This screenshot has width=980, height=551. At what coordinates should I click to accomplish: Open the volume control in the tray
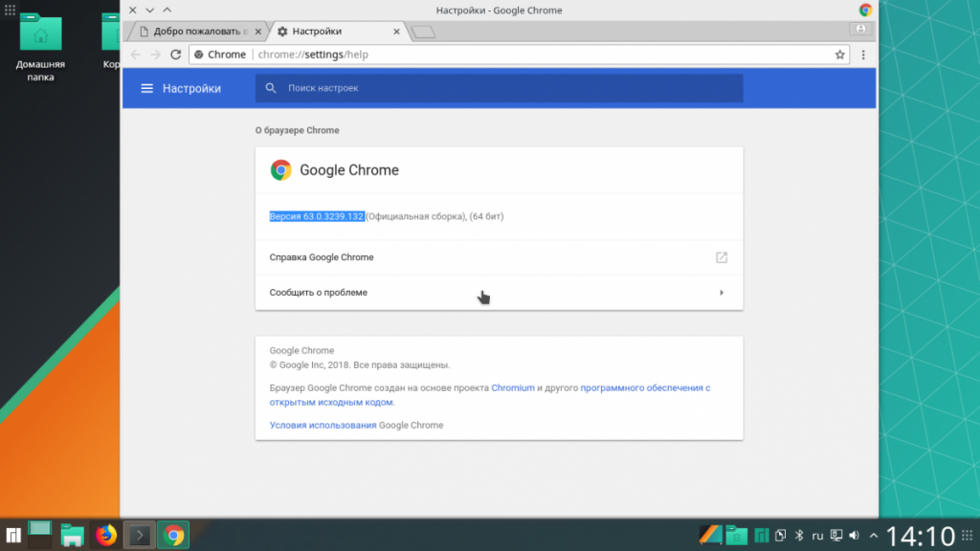tap(855, 536)
